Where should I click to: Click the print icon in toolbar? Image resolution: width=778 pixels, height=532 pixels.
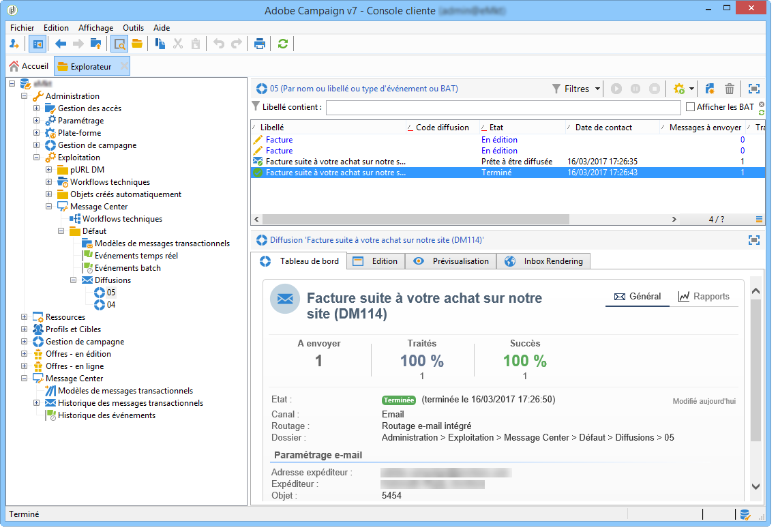click(x=260, y=44)
